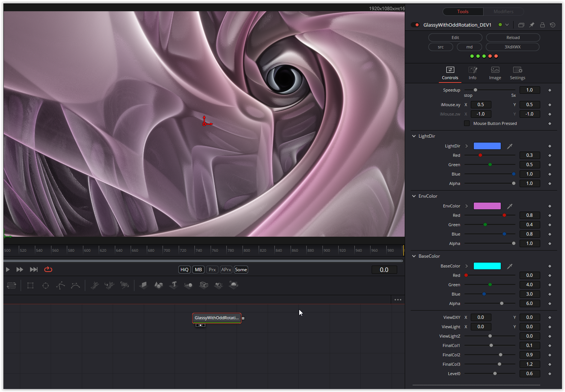The image size is (565, 392).
Task: Expand BaseColor color chevron
Action: tap(467, 266)
